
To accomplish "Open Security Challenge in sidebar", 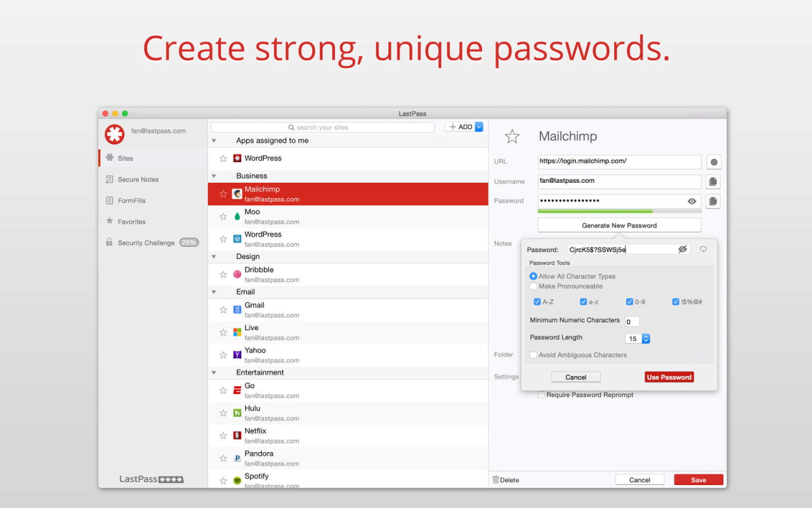I will (x=153, y=243).
